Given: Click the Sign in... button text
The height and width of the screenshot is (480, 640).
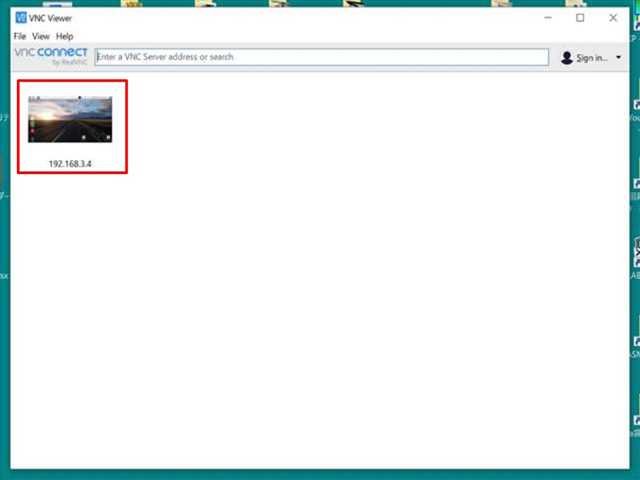Looking at the screenshot, I should pyautogui.click(x=592, y=58).
